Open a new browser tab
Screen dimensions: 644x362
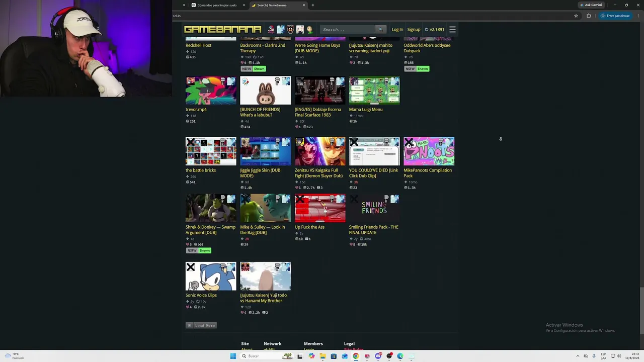[x=313, y=5]
